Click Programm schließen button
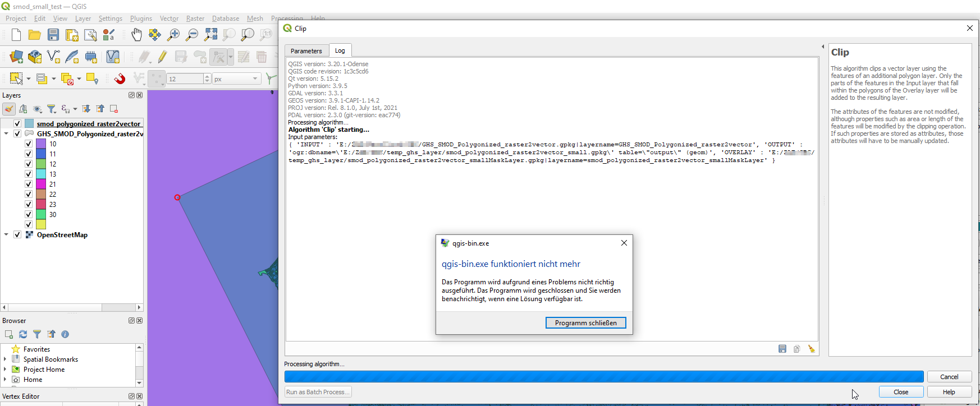980x406 pixels. [586, 323]
